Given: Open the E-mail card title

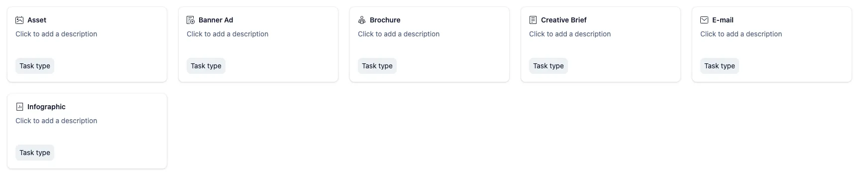Looking at the screenshot, I should (x=723, y=20).
